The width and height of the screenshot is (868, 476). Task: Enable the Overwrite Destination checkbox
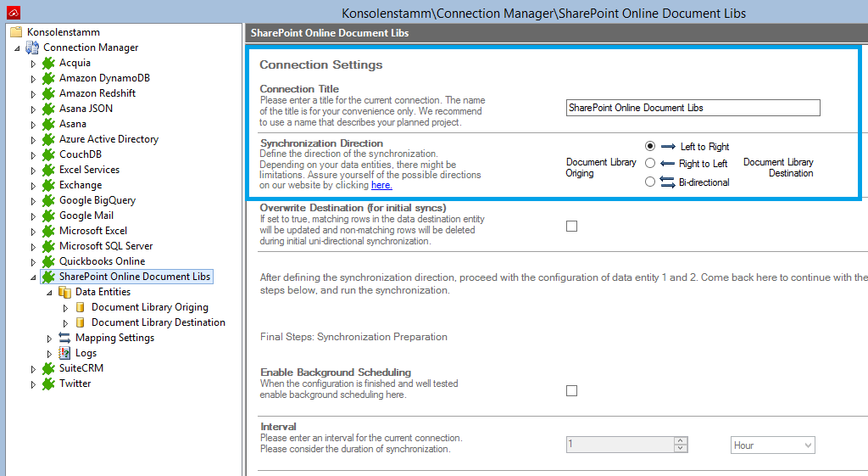click(x=571, y=227)
